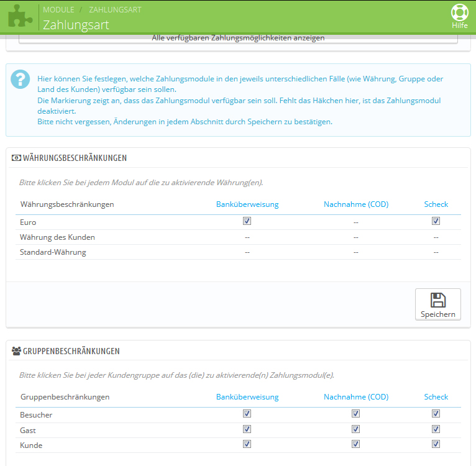
Task: Select the Euro row label
Action: (28, 222)
